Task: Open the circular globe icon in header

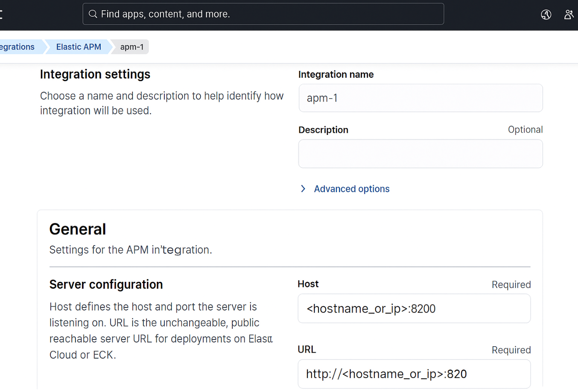Action: coord(546,15)
